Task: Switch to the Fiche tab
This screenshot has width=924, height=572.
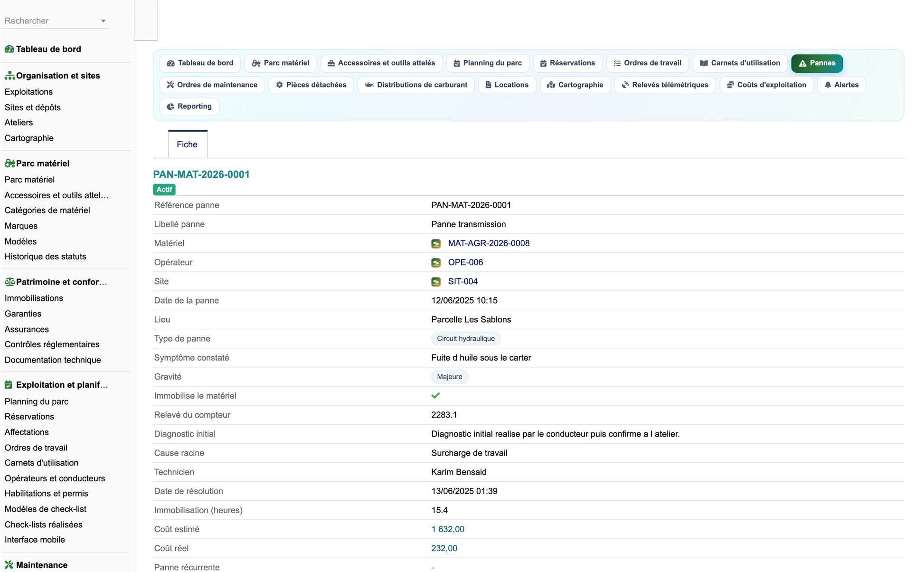Action: point(187,144)
